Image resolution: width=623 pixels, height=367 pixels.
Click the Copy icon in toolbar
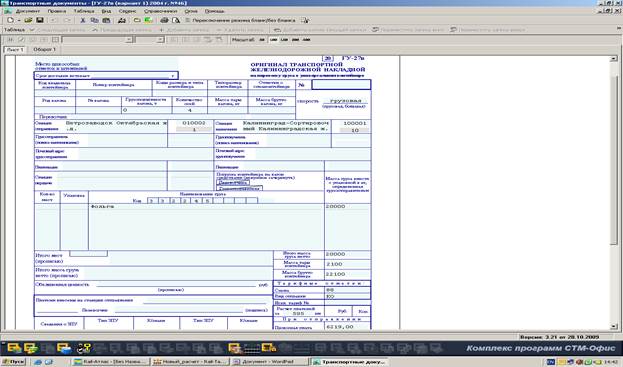click(x=94, y=20)
